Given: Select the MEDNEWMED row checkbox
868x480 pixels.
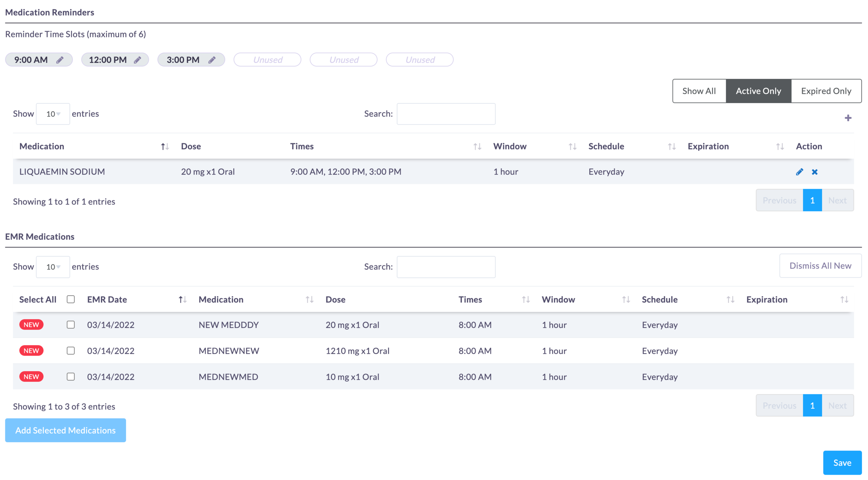Looking at the screenshot, I should [71, 377].
